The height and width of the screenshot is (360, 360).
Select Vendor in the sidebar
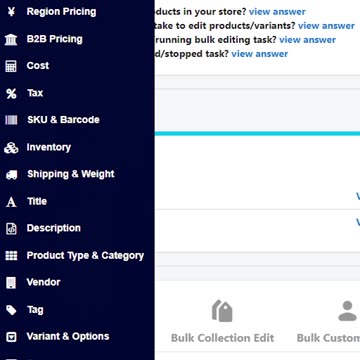click(x=44, y=282)
